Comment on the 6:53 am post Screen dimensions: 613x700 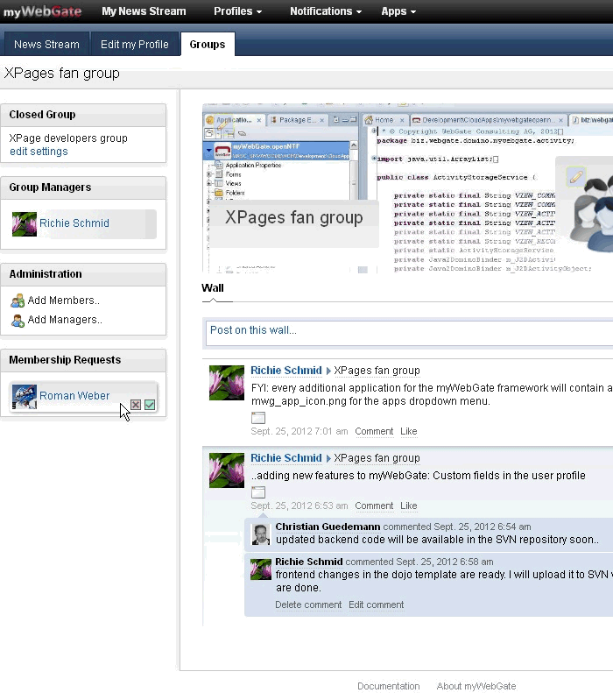point(374,506)
